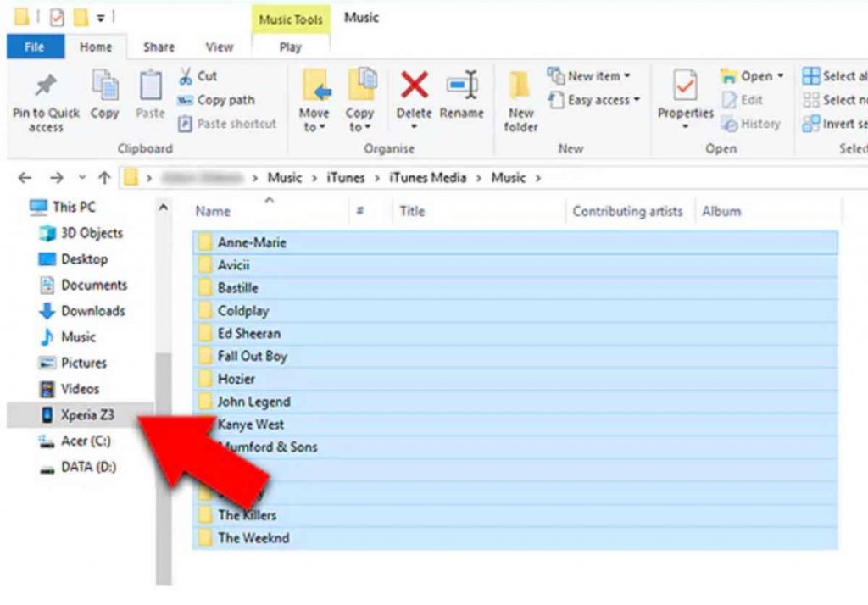Click the Music Tools contextual tab header
This screenshot has height=605, width=868.
(291, 19)
